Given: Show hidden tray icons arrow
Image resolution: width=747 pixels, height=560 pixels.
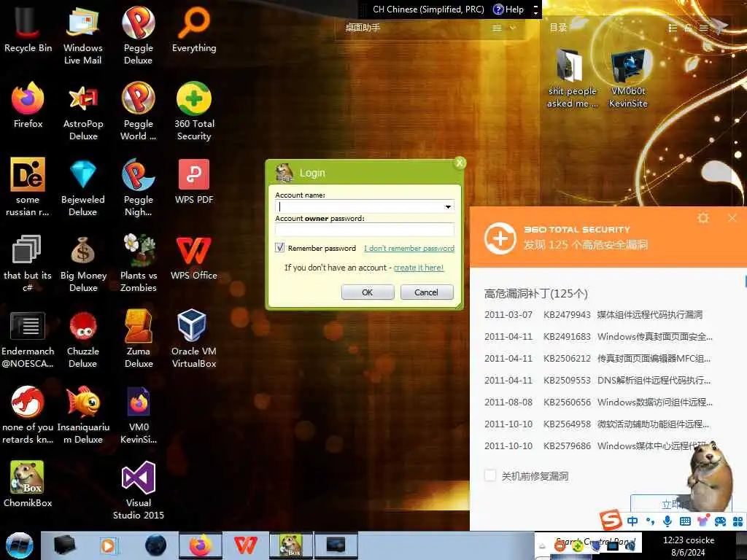Looking at the screenshot, I should point(542,547).
